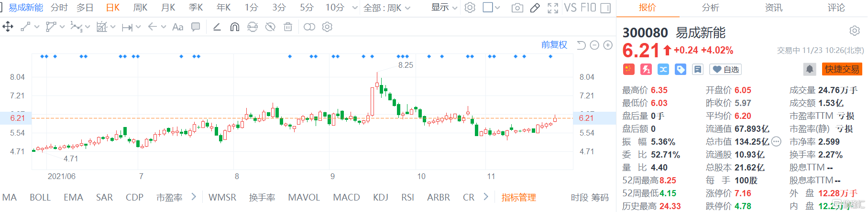This screenshot has width=868, height=212.
Task: Select the range measure ruler tool
Action: point(127,27)
